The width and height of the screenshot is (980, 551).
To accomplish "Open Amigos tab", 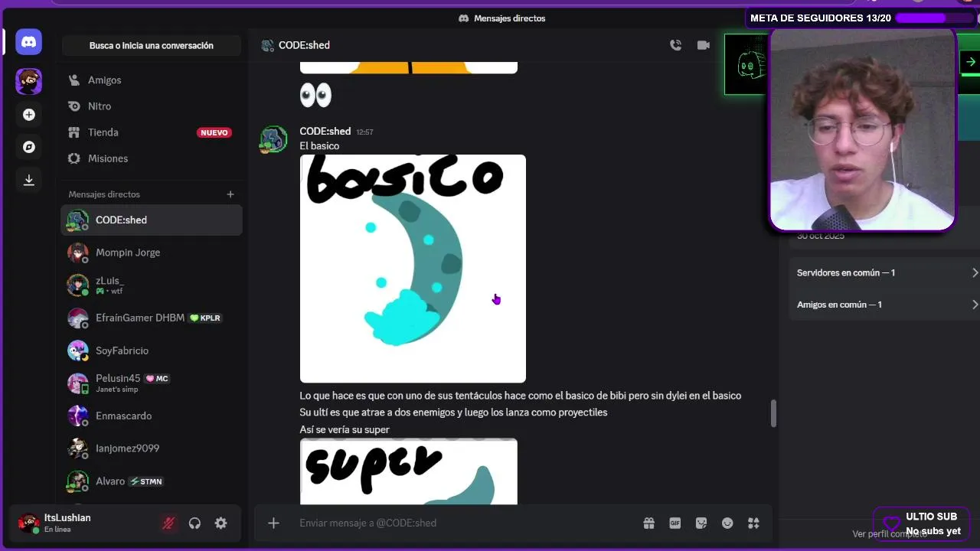I will point(152,80).
